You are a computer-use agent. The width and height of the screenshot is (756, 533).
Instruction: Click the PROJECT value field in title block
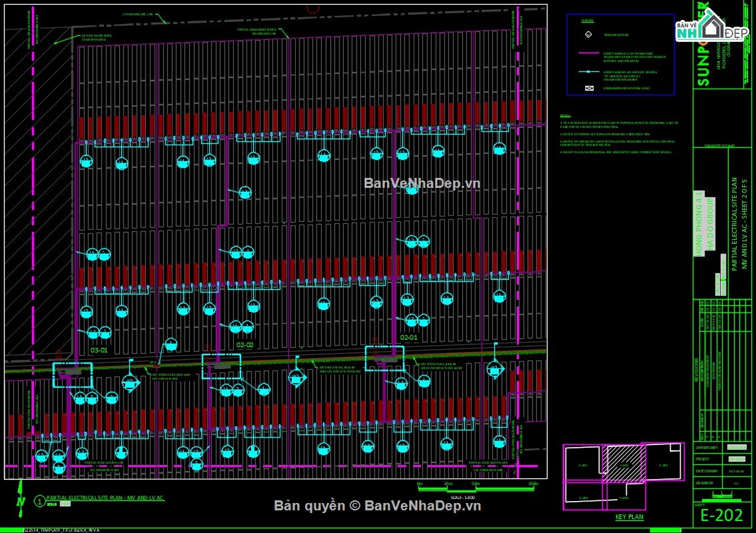736,458
